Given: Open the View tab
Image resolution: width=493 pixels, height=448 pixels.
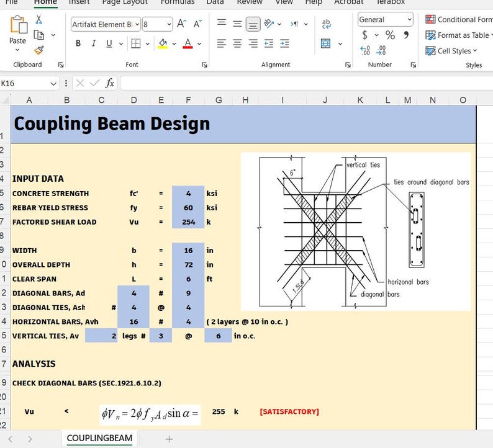Looking at the screenshot, I should [x=284, y=2].
